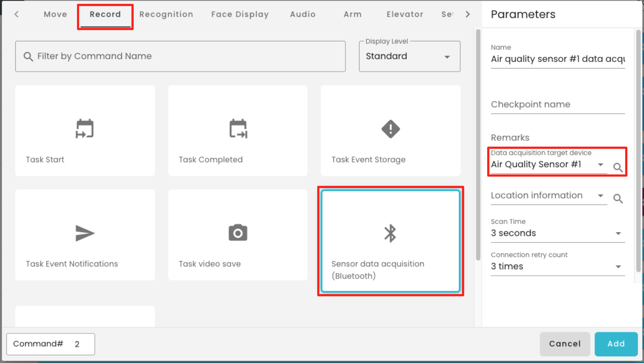Click the search icon beside target device
This screenshot has width=644, height=363.
pyautogui.click(x=618, y=167)
